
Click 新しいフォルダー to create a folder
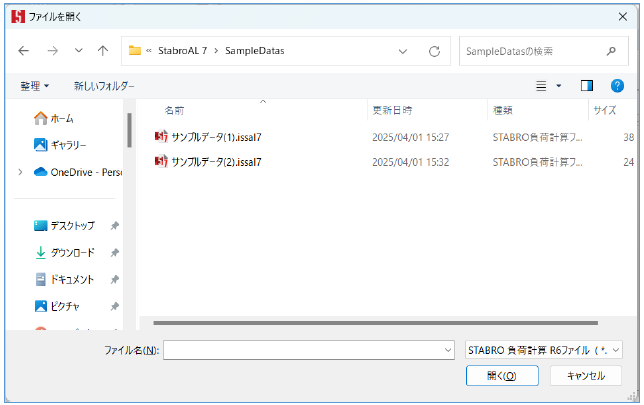point(103,87)
